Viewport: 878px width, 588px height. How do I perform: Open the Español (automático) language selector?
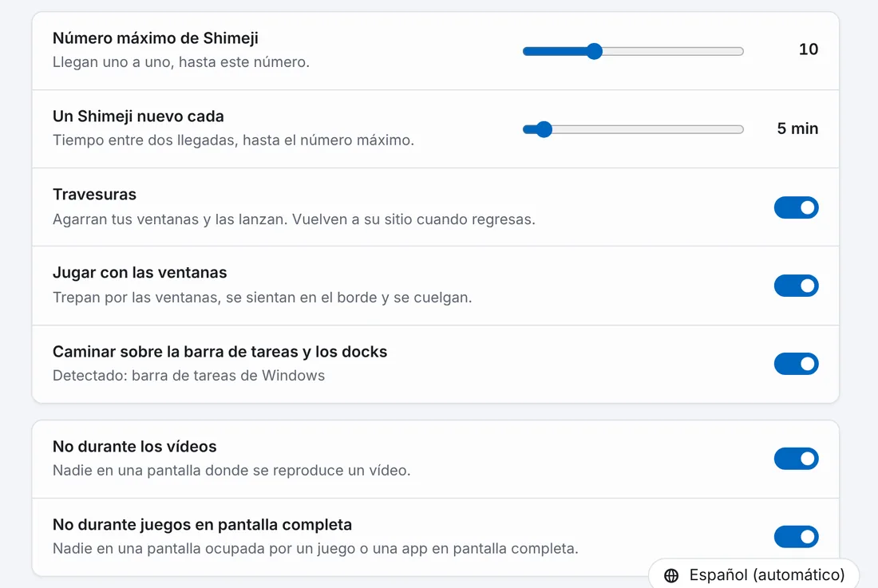point(753,574)
